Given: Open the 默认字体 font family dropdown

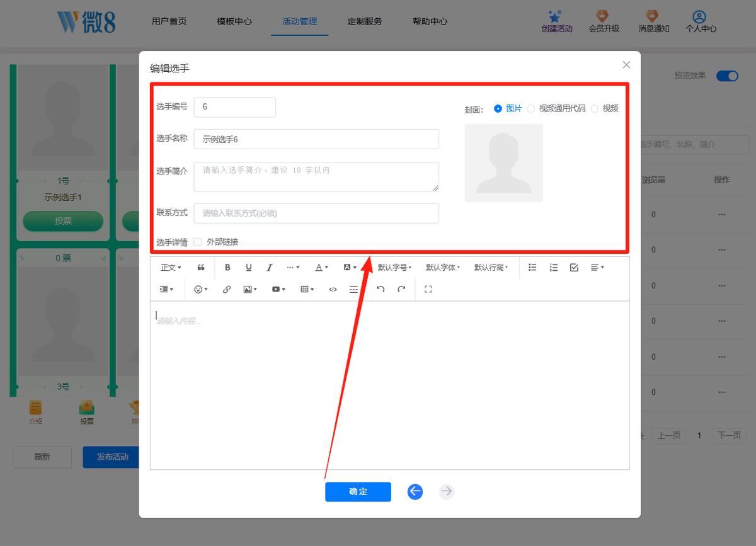Looking at the screenshot, I should (x=443, y=268).
